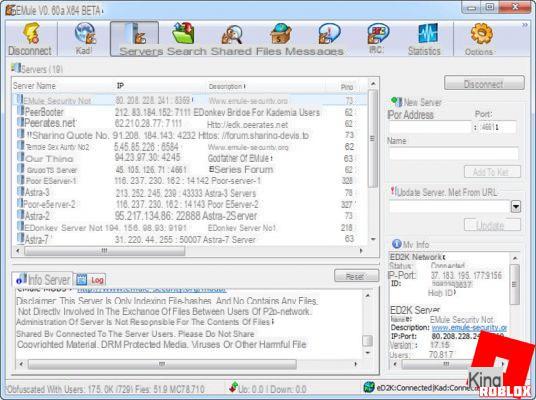
Task: Click the Astra-7 server icon
Action: coord(21,238)
